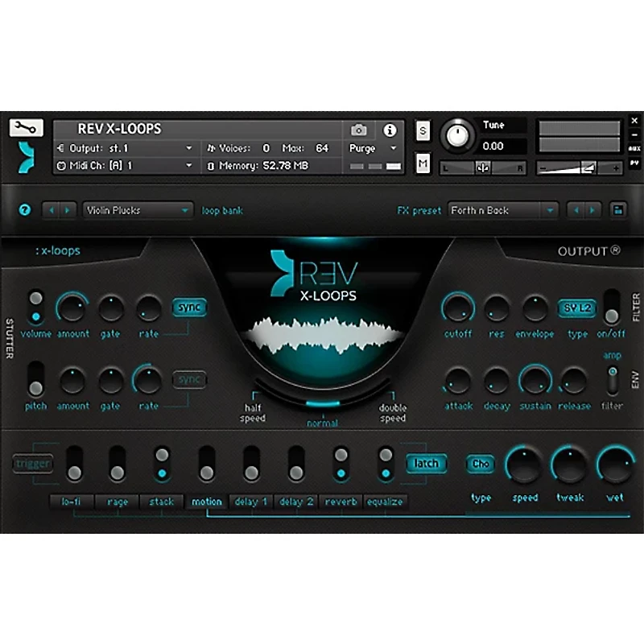The image size is (644, 644).
Task: Open instrument details with the i icon
Action: [x=391, y=130]
